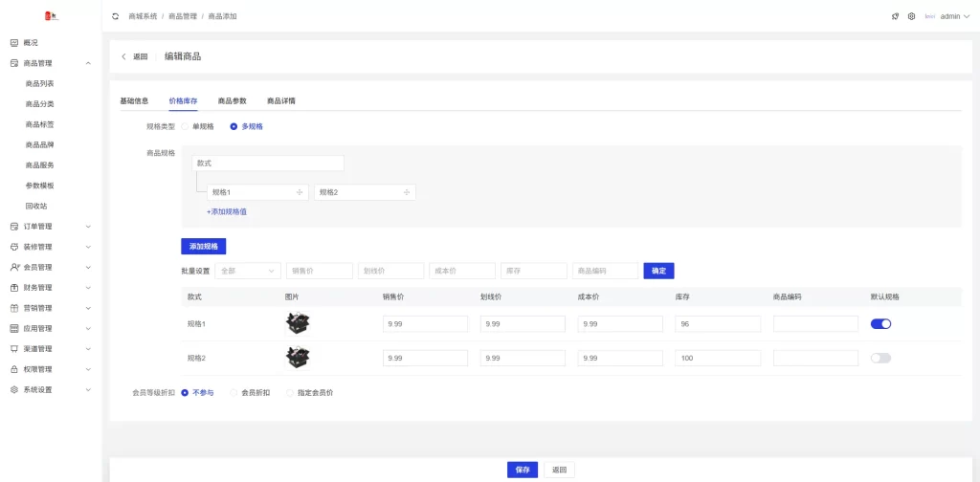Click the refresh icon beside breadcrumb

tap(115, 16)
